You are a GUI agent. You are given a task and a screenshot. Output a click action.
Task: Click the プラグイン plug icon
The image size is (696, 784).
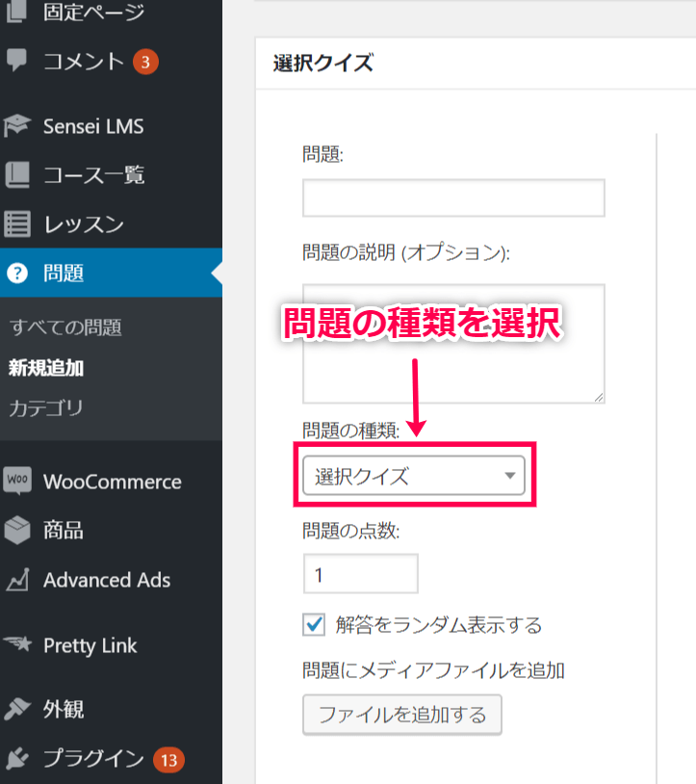(x=17, y=758)
